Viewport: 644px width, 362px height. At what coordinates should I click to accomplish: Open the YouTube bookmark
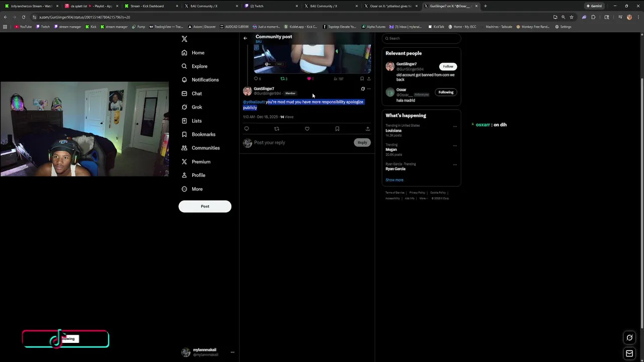23,27
